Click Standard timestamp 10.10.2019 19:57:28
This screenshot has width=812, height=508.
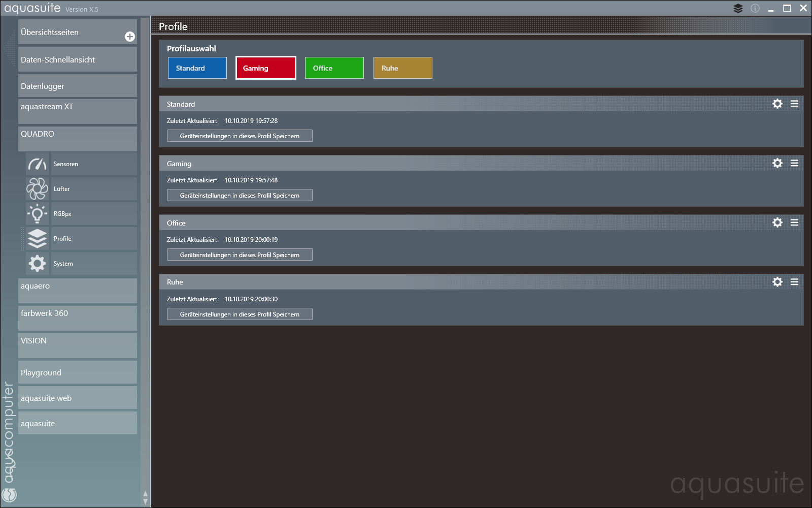click(251, 121)
